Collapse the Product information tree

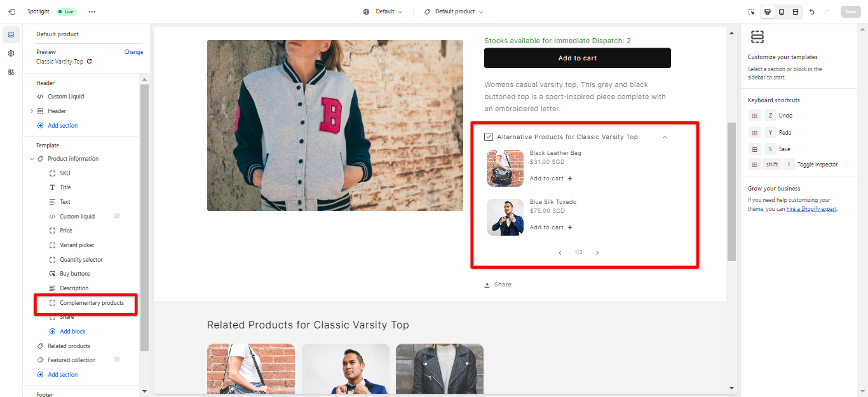[x=32, y=159]
